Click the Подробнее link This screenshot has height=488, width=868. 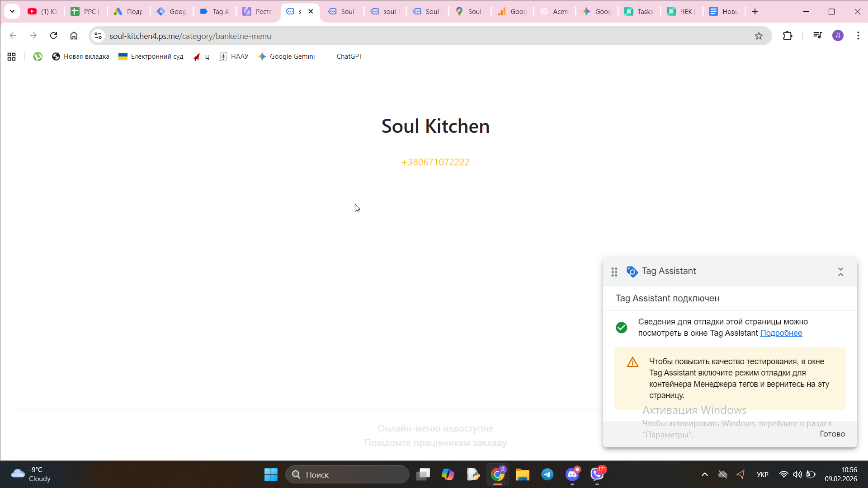click(x=781, y=333)
